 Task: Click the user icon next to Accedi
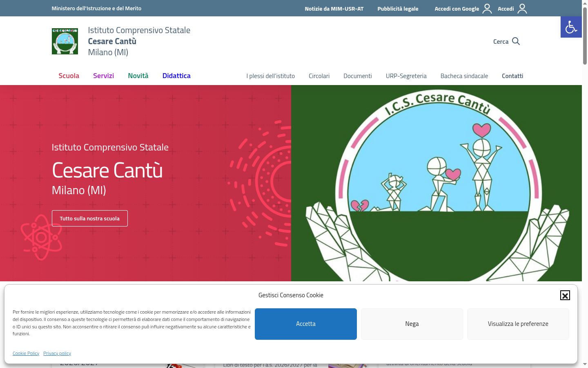click(x=522, y=9)
